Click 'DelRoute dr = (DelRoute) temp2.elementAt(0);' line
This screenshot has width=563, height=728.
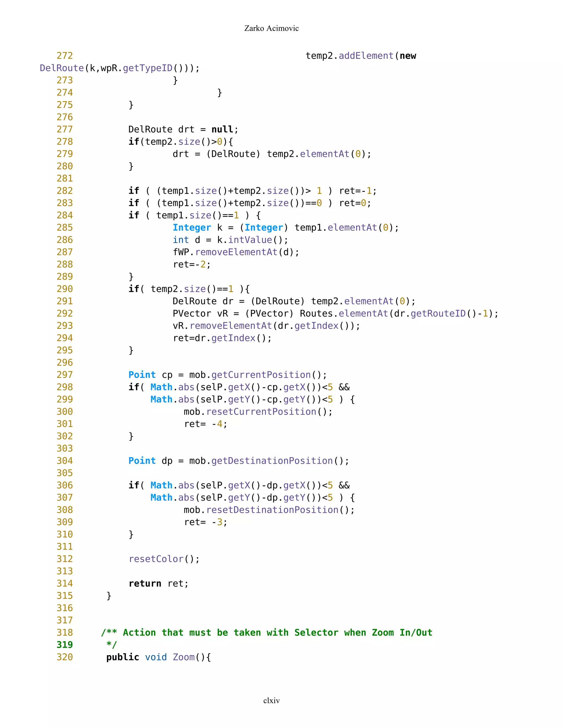coord(294,301)
